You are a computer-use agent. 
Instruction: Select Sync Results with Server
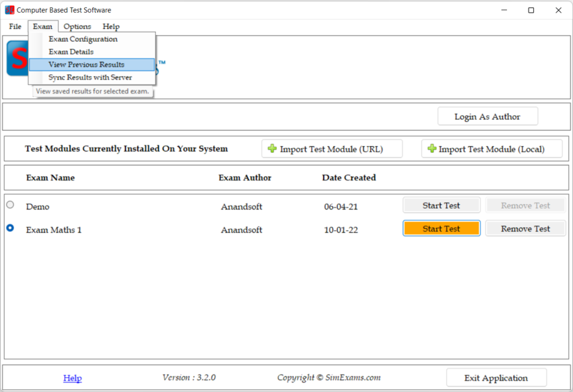pos(90,77)
